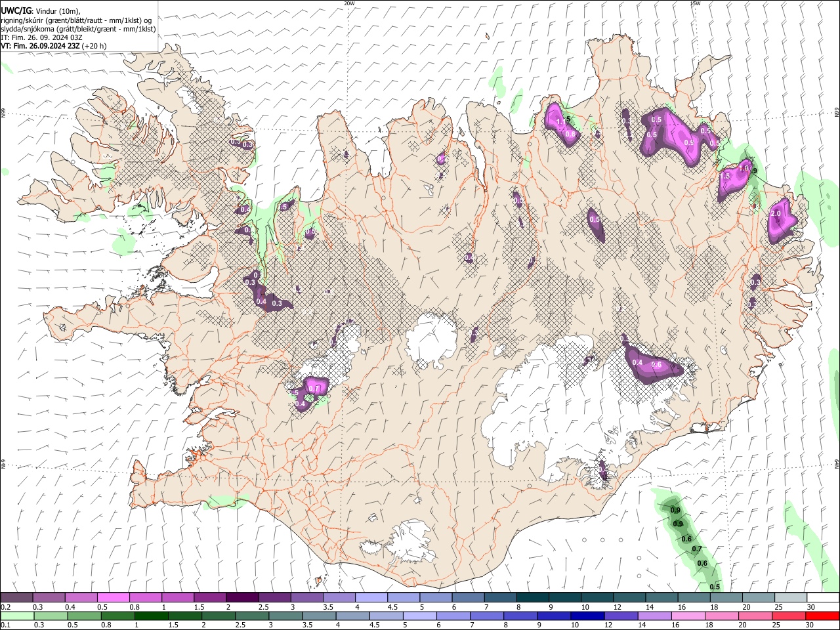Click the palest green first rain legend swatch

tap(16, 616)
